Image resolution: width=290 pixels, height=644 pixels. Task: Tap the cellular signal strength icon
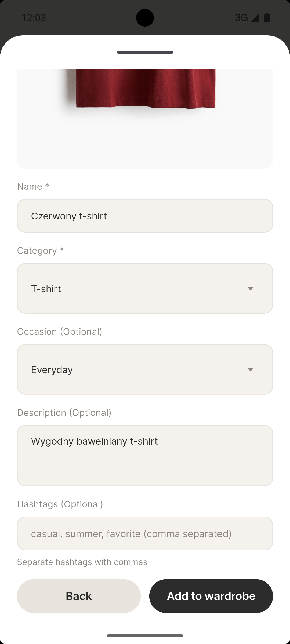point(255,18)
